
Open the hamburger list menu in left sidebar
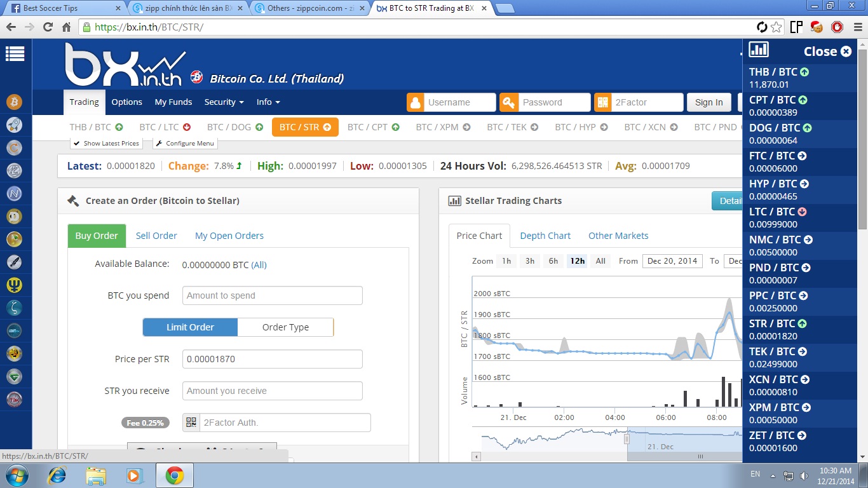[15, 54]
